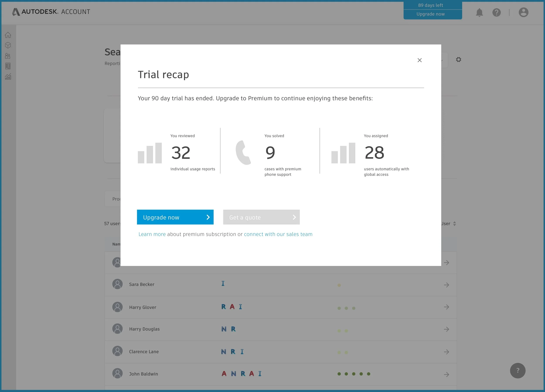Click the help question mark in header

pos(496,12)
